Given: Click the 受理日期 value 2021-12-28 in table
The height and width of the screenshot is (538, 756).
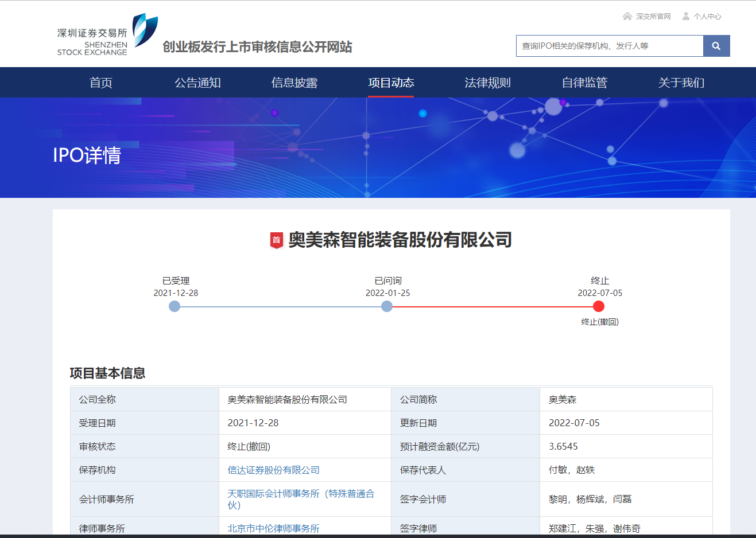Looking at the screenshot, I should pos(253,423).
